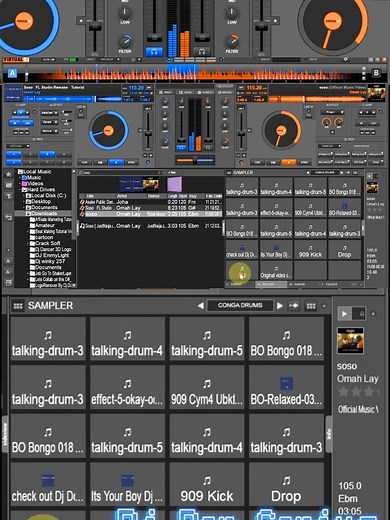Toggle the small blue headphone cue under the left channel fader
This screenshot has width=390, height=520.
pos(181,147)
